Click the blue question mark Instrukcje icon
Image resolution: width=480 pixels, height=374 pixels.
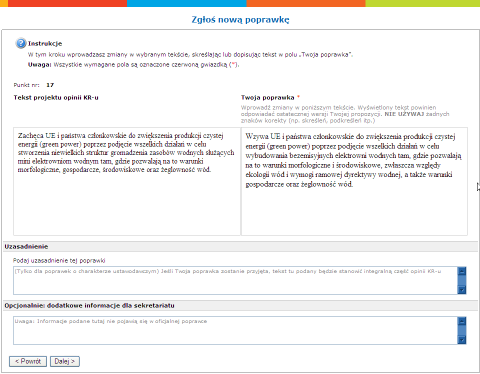coord(21,43)
